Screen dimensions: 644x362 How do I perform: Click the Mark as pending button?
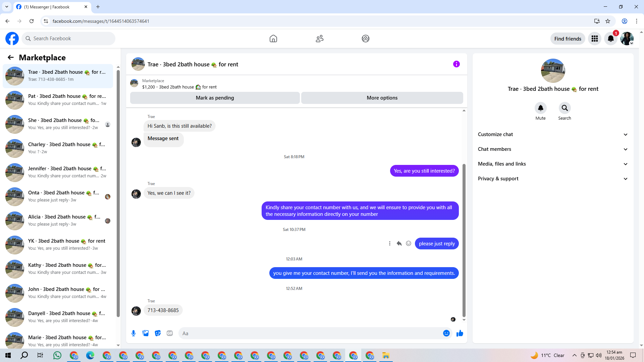click(215, 98)
